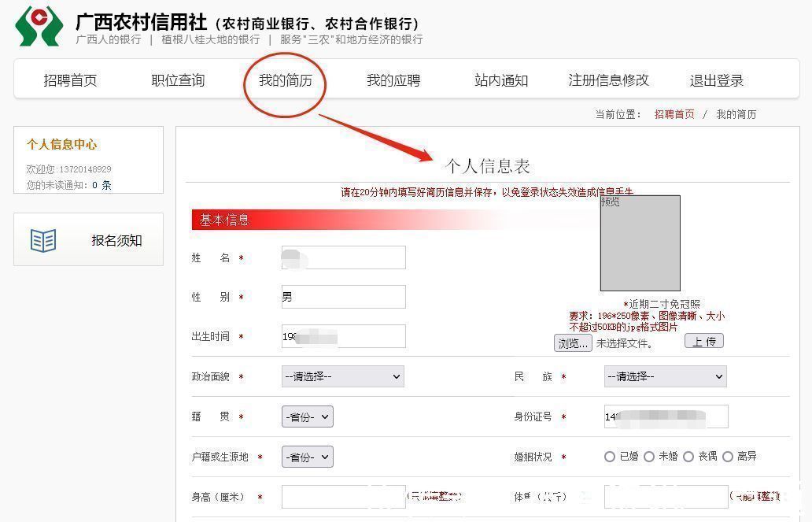812x522 pixels.
Task: Focus the 姓名 name input field
Action: coord(343,257)
